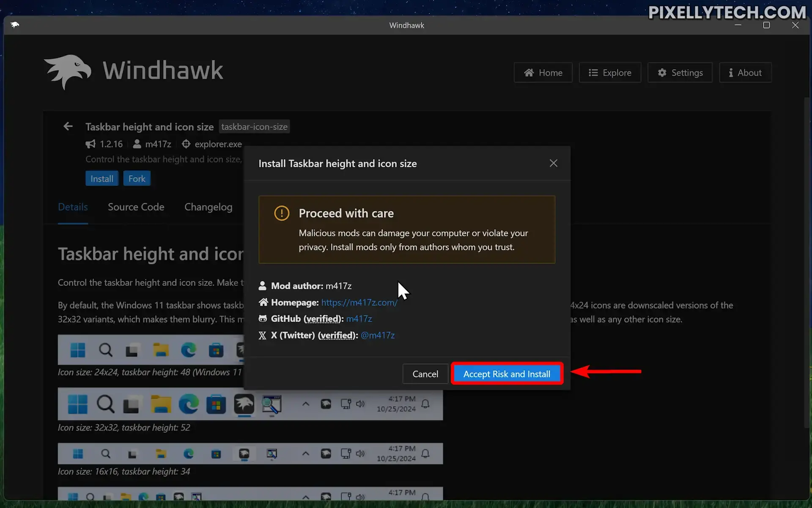
Task: Close the install dialog with X
Action: (x=553, y=163)
